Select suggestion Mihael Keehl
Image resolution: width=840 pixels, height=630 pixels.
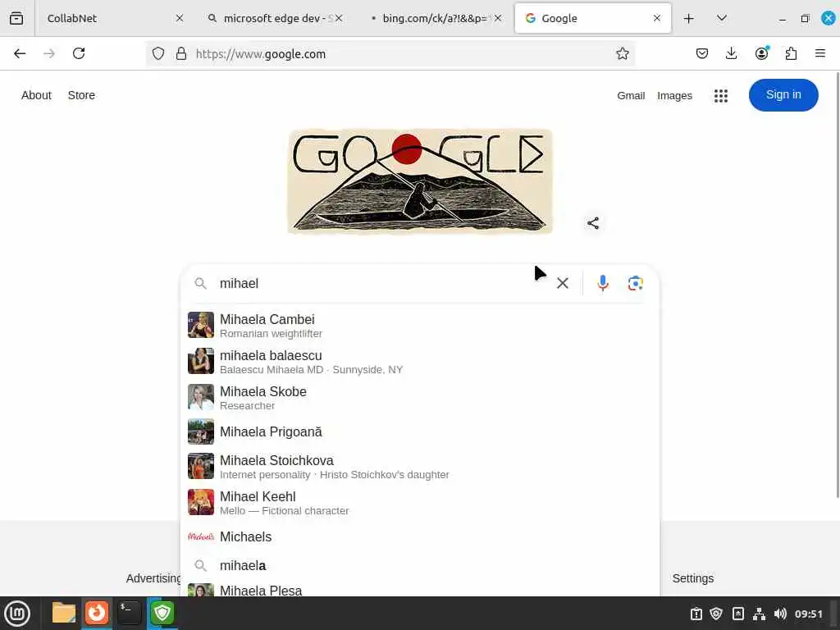[x=420, y=503]
